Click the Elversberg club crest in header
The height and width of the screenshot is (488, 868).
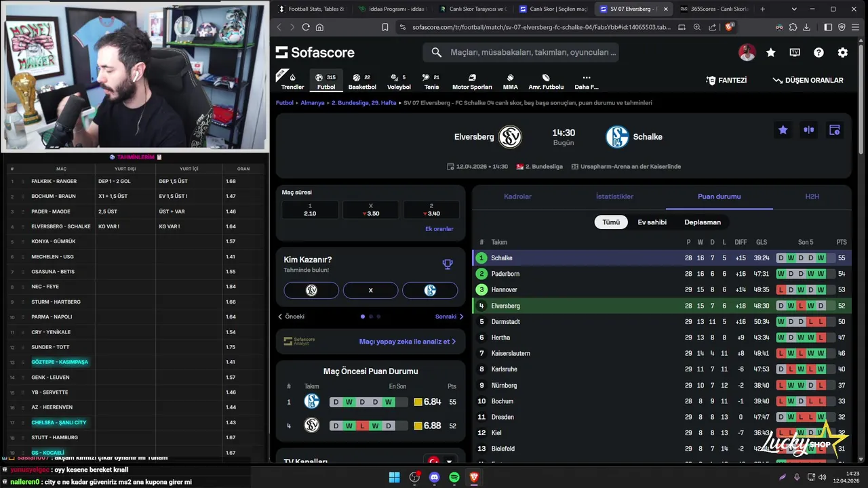[510, 137]
